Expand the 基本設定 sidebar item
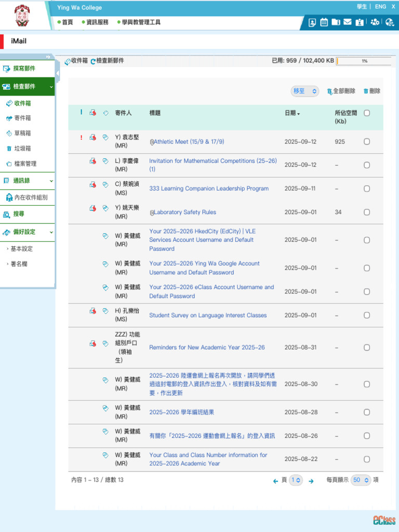The width and height of the screenshot is (399, 532). click(x=21, y=249)
